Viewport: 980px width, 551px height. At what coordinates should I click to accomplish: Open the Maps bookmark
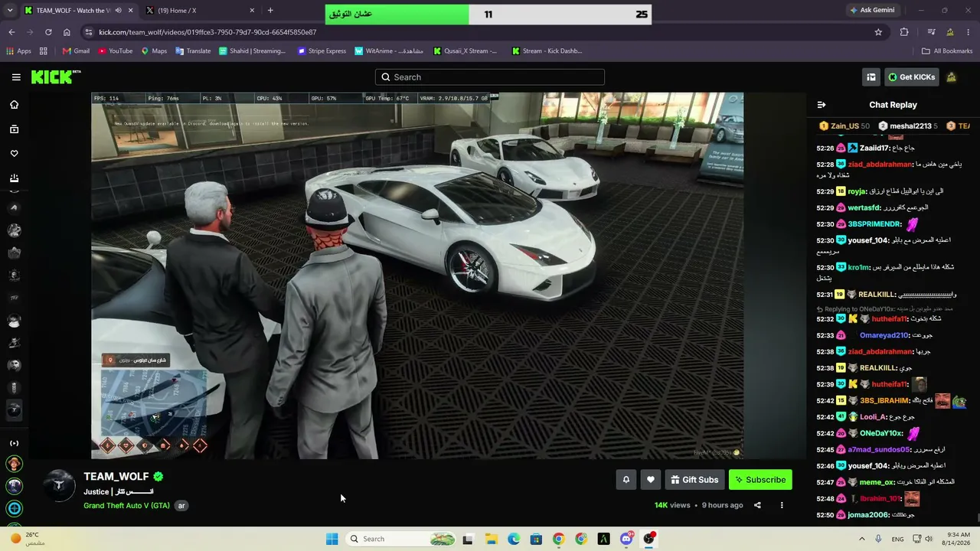154,51
